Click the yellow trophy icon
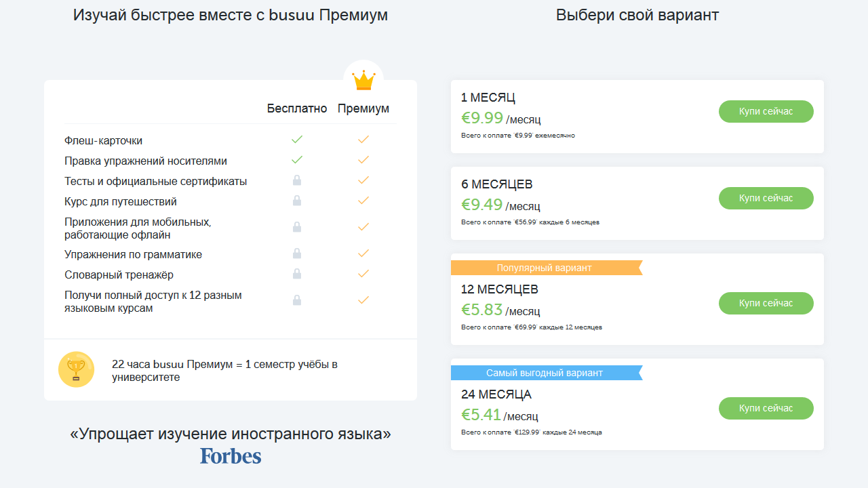868x488 pixels. [x=76, y=369]
